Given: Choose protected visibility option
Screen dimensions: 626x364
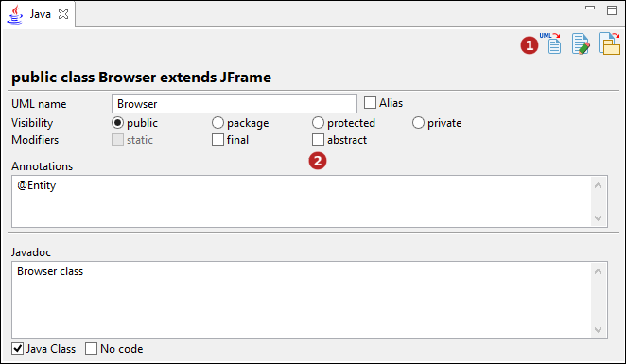Looking at the screenshot, I should coord(318,123).
